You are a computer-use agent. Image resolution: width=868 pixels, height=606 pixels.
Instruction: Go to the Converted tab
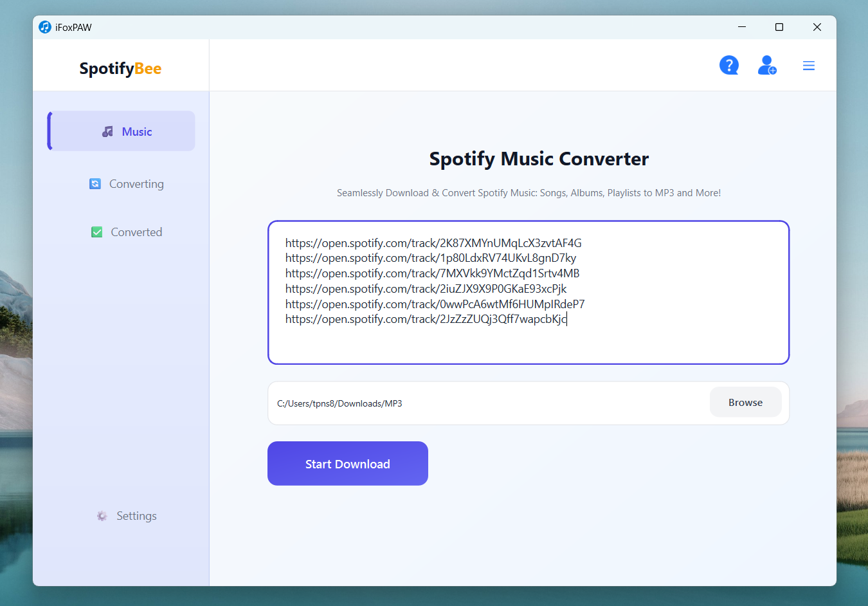coord(136,232)
